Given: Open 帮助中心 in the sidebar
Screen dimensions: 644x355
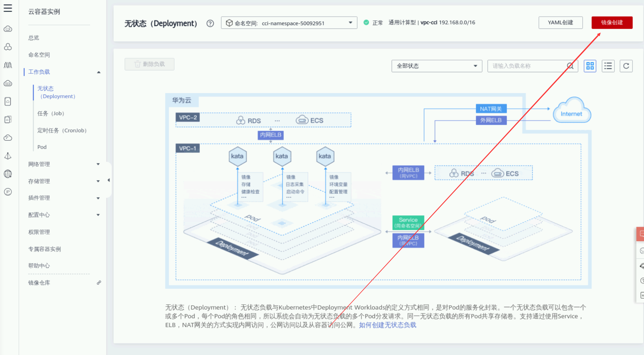Looking at the screenshot, I should point(39,266).
